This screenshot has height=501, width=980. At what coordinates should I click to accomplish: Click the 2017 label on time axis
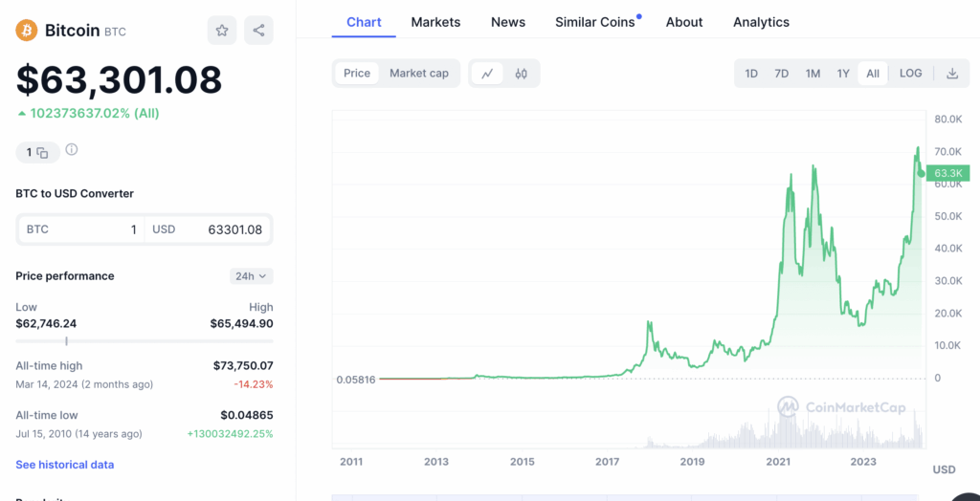point(607,462)
